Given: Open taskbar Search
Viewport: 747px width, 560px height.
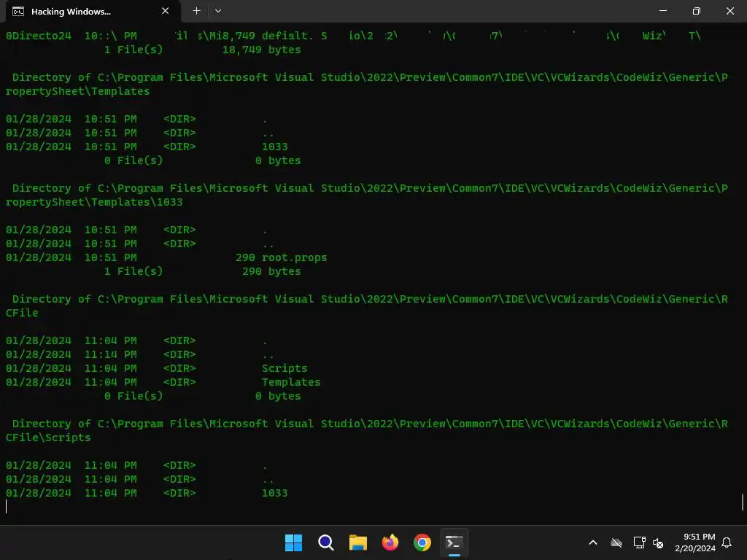Looking at the screenshot, I should (x=326, y=542).
